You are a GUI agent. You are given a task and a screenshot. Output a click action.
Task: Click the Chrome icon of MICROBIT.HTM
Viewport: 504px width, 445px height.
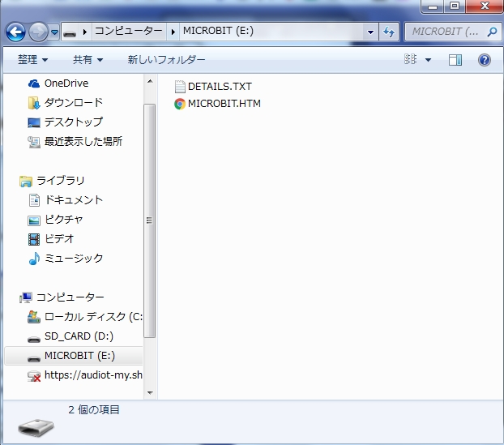coord(180,104)
